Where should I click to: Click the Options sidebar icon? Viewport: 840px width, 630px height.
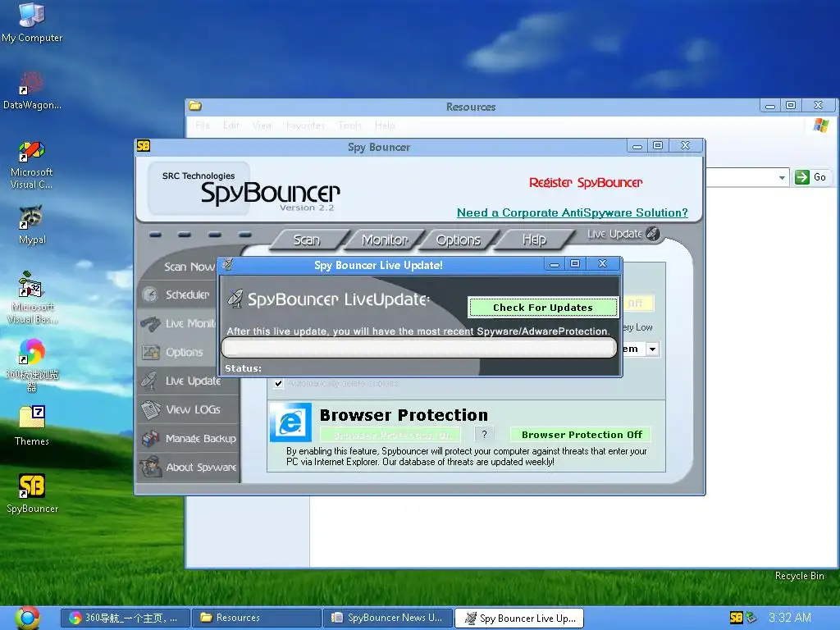[151, 352]
